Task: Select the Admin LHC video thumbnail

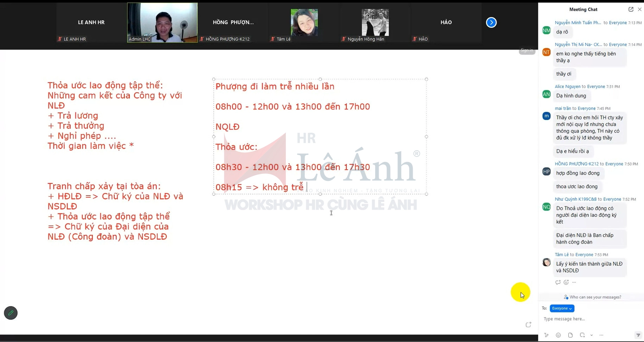Action: (x=162, y=23)
